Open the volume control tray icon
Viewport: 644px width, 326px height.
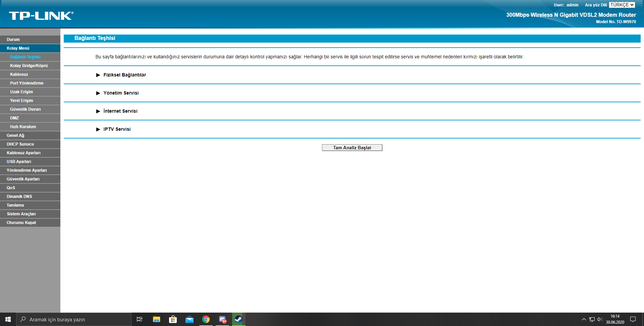600,319
